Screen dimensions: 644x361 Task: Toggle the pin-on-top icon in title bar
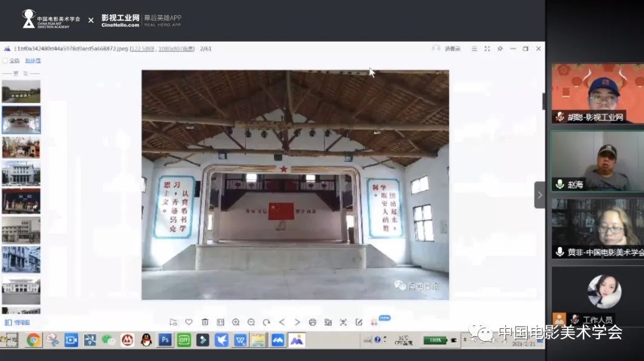click(x=500, y=48)
